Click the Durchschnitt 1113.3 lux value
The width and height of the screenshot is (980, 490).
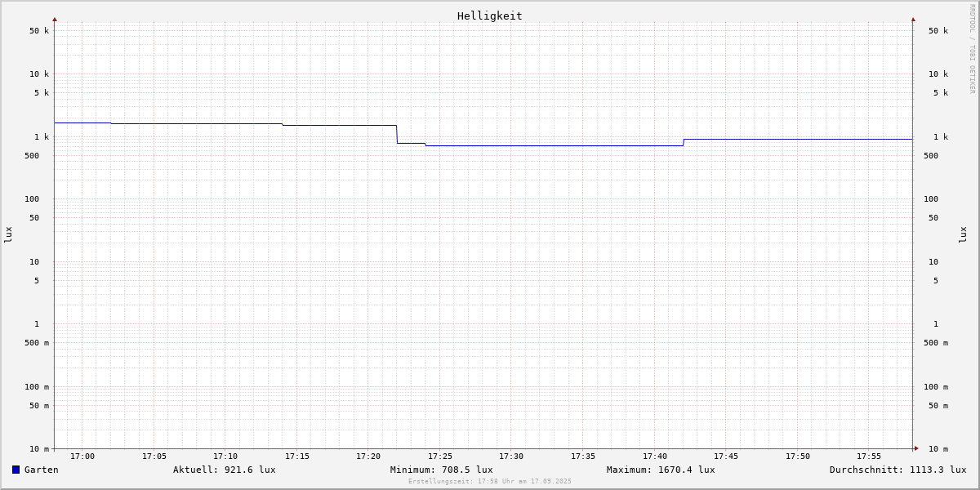pyautogui.click(x=898, y=470)
